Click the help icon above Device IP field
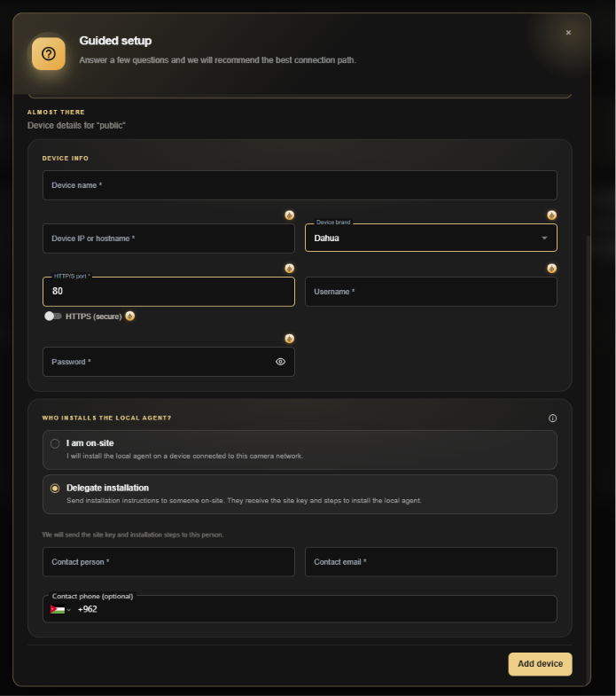The height and width of the screenshot is (696, 616). 289,215
